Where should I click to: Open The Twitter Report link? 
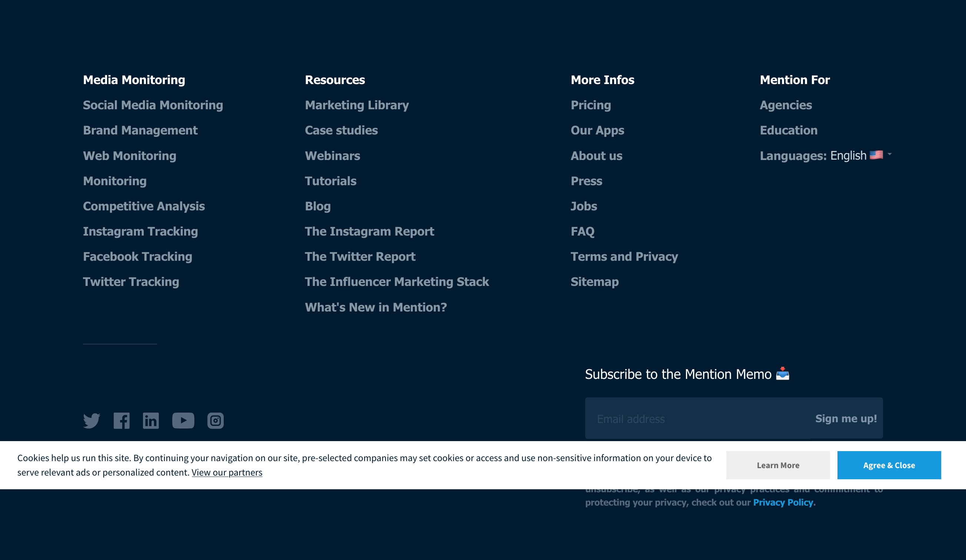[360, 257]
